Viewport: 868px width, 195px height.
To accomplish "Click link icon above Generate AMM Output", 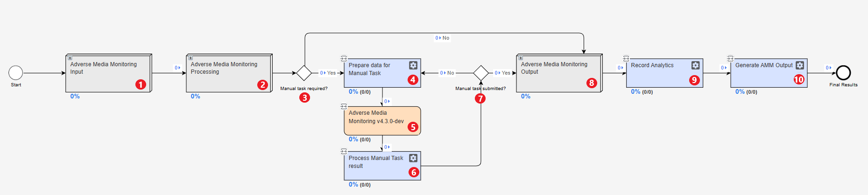I will pyautogui.click(x=731, y=59).
